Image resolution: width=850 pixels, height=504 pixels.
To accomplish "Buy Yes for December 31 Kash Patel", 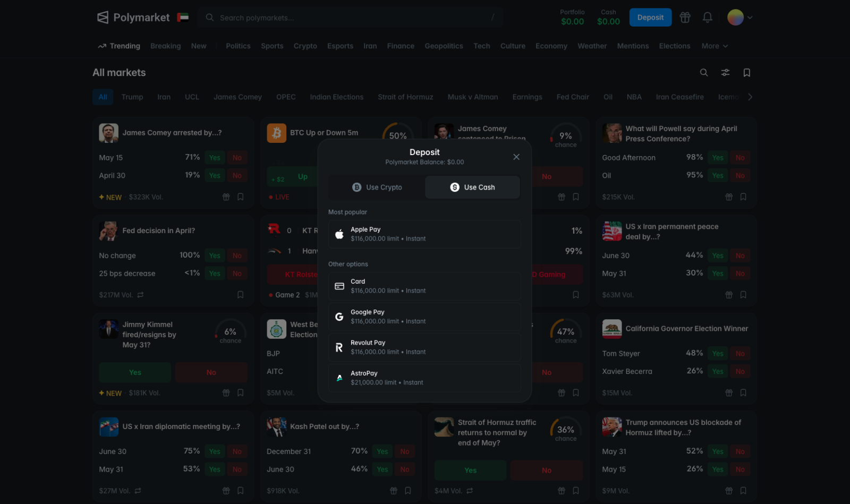I will pyautogui.click(x=382, y=451).
